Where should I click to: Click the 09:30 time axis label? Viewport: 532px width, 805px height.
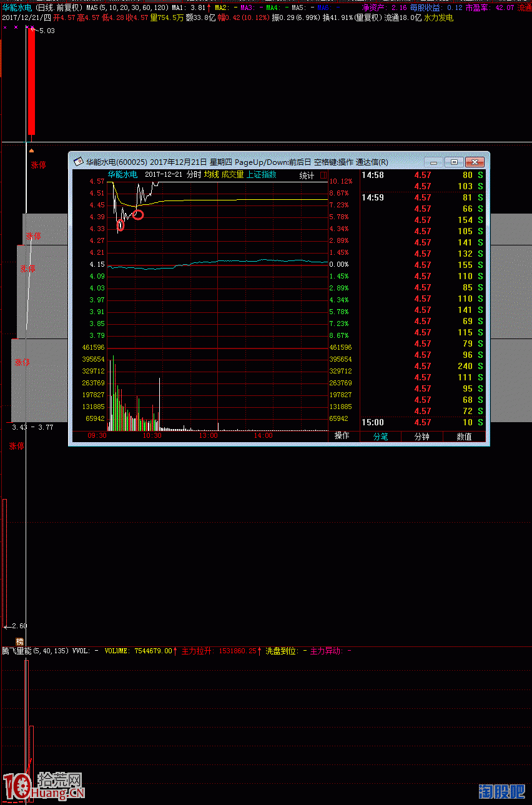tap(97, 436)
